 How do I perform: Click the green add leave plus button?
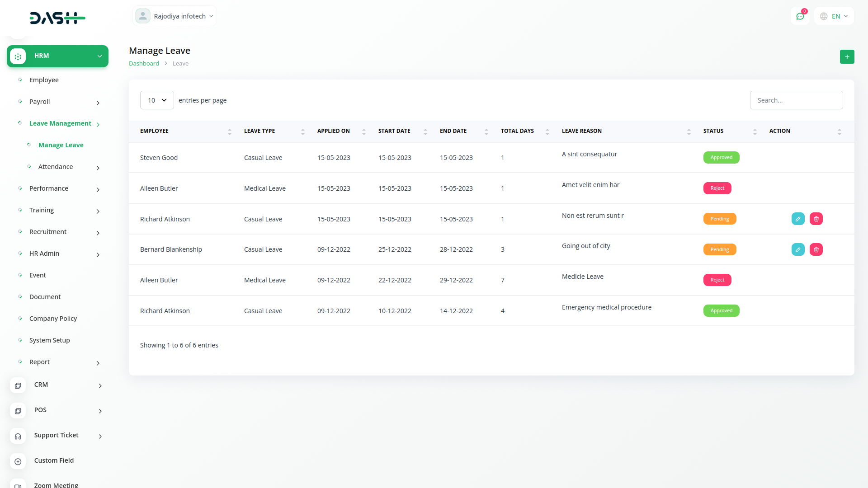tap(847, 57)
